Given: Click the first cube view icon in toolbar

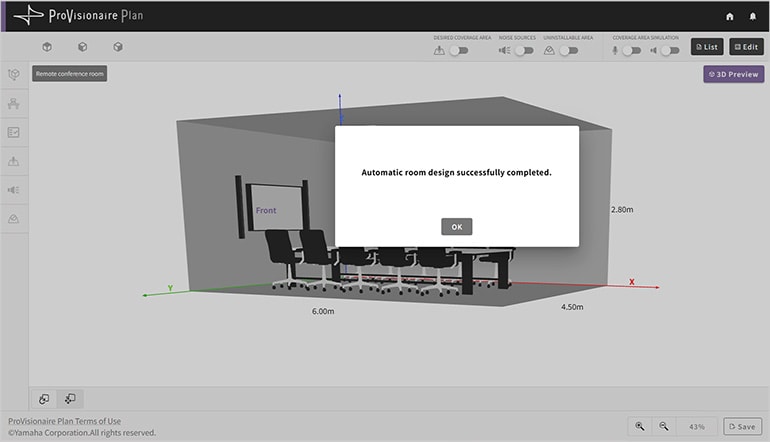Looking at the screenshot, I should click(x=46, y=47).
